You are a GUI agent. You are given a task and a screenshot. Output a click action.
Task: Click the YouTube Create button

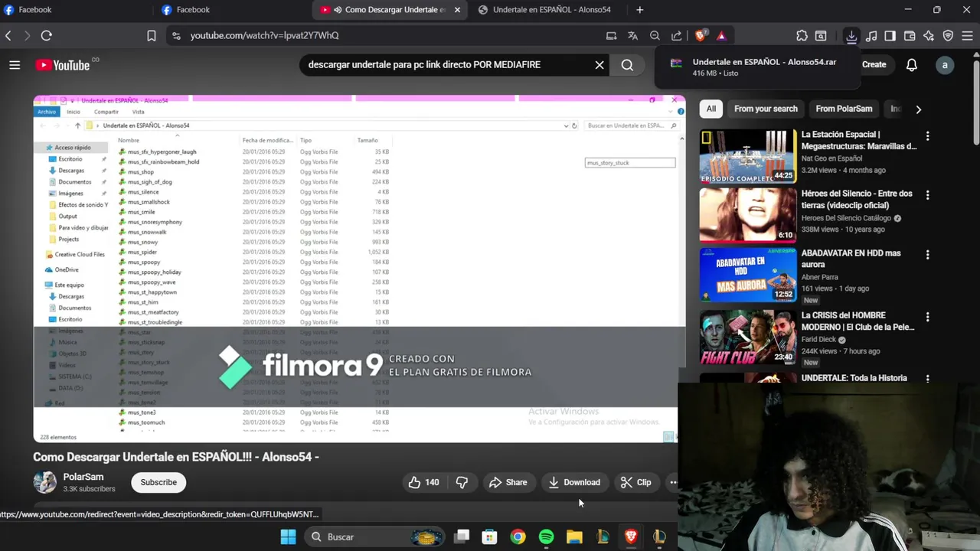click(x=874, y=65)
